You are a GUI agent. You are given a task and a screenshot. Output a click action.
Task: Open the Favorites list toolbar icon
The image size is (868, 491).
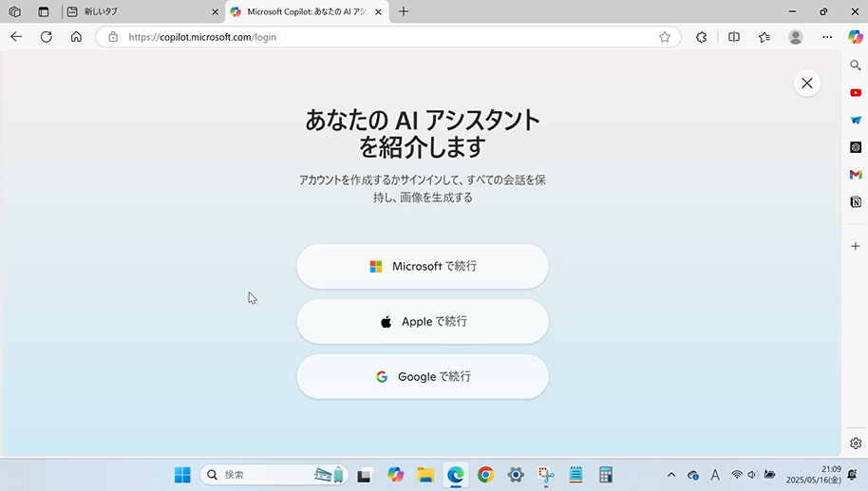764,37
